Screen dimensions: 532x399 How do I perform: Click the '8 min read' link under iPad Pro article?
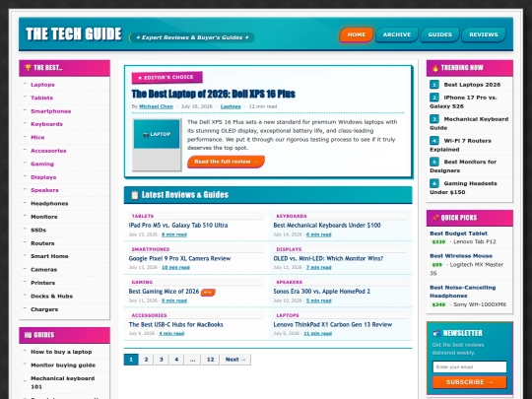pos(174,234)
